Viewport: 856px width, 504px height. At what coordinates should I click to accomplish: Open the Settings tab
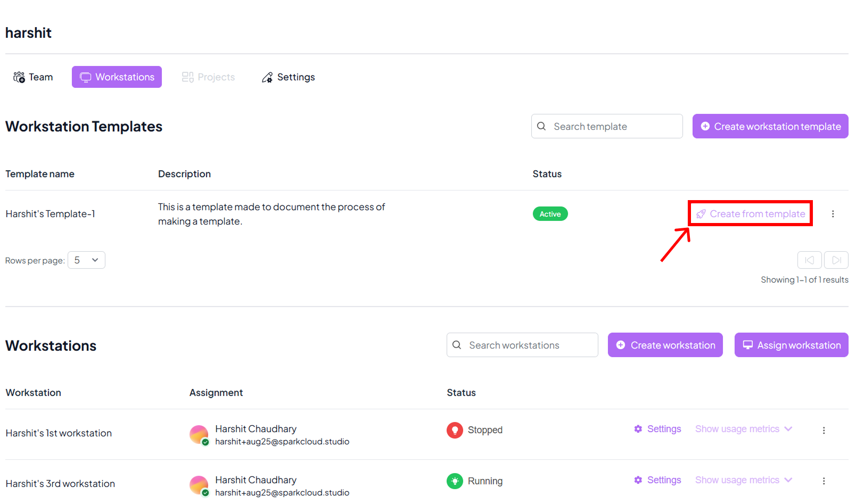(289, 77)
